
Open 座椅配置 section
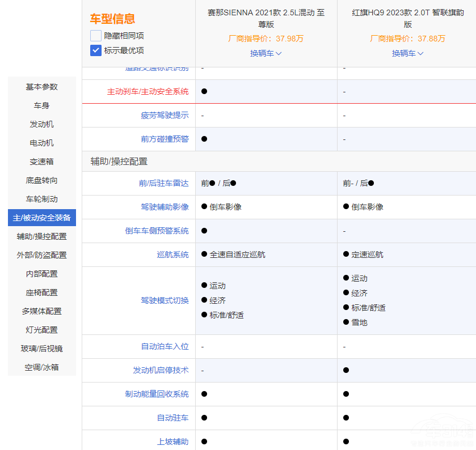42,292
